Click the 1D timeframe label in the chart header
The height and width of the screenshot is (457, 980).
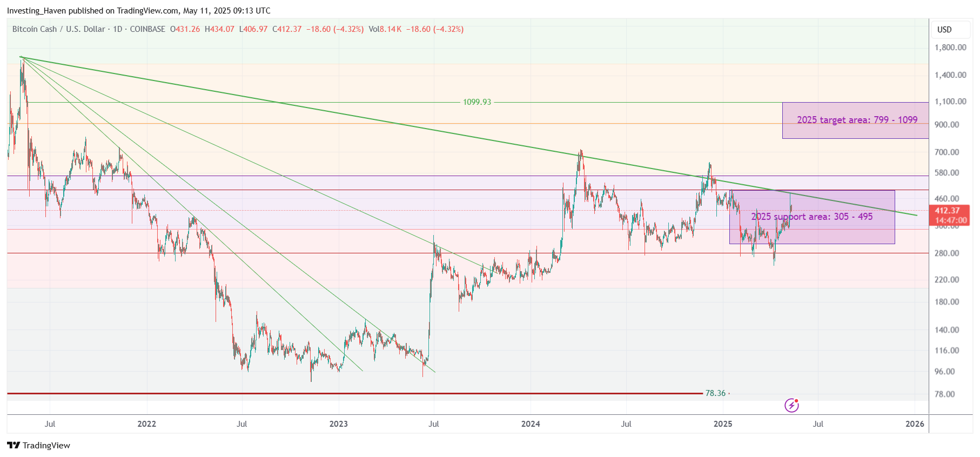(117, 29)
